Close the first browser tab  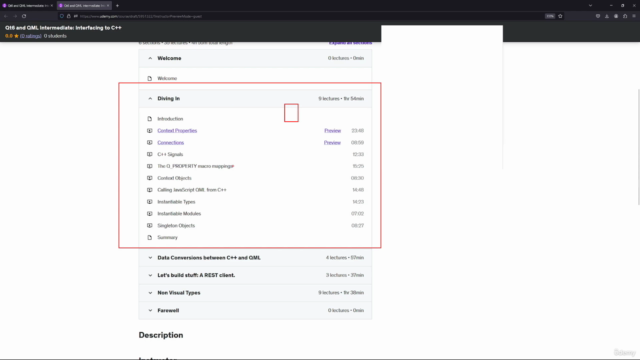tap(52, 6)
